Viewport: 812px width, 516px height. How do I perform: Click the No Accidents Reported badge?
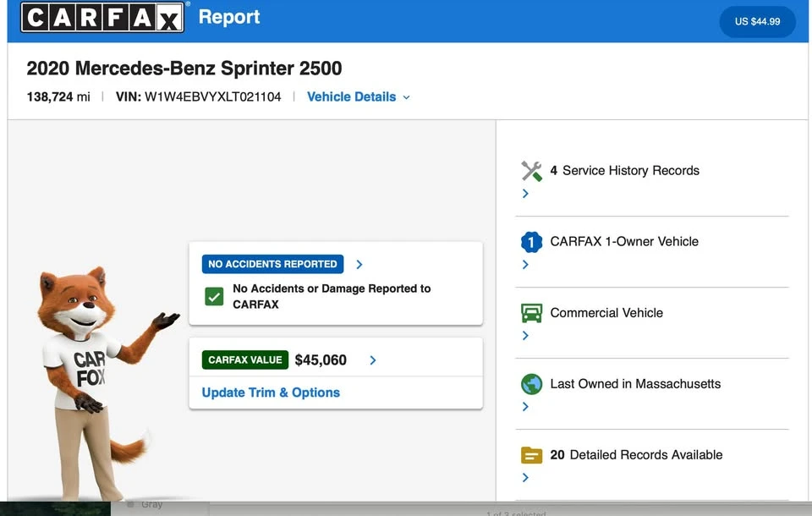click(x=272, y=264)
